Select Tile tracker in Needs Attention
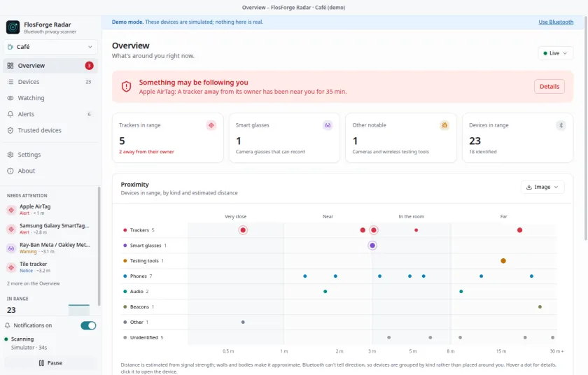Image resolution: width=588 pixels, height=375 pixels. click(x=50, y=267)
